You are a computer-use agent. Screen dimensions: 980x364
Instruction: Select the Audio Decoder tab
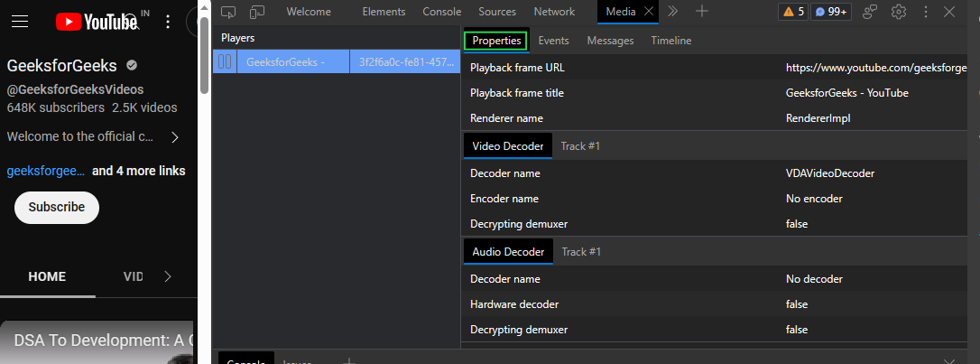509,252
